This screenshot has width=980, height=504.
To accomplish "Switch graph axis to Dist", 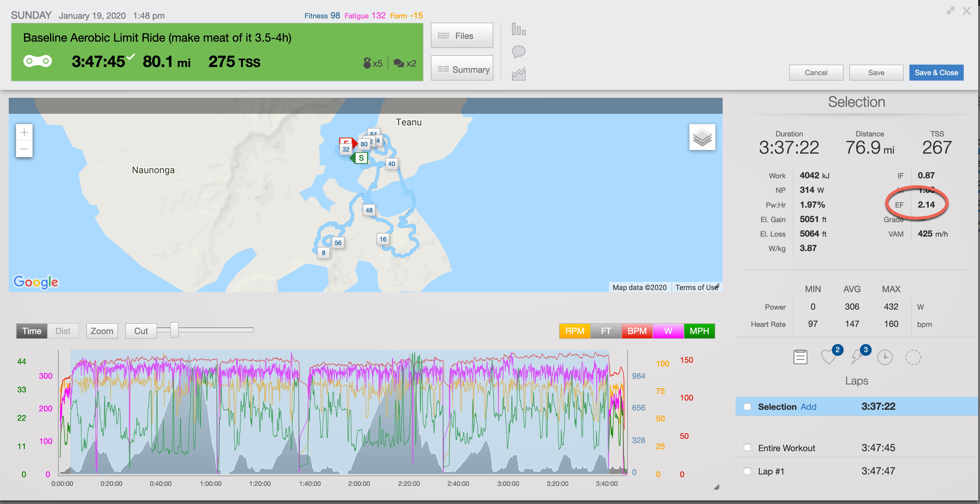I will (x=63, y=331).
